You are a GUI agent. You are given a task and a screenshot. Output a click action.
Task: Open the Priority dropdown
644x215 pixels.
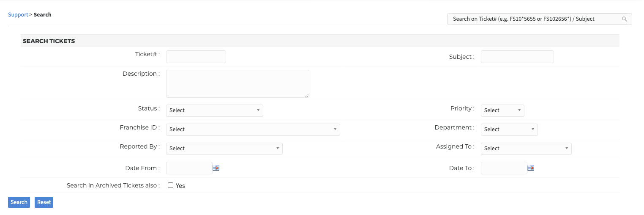pyautogui.click(x=502, y=110)
